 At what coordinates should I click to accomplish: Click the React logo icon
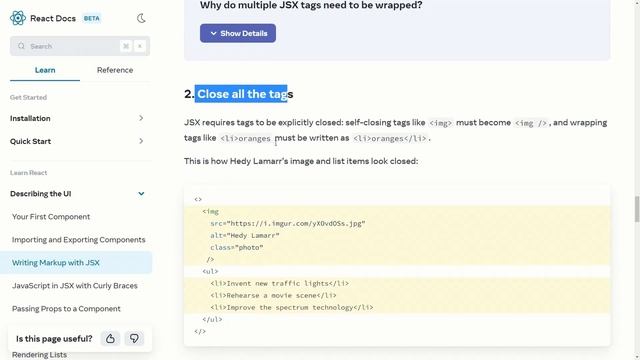tap(18, 18)
